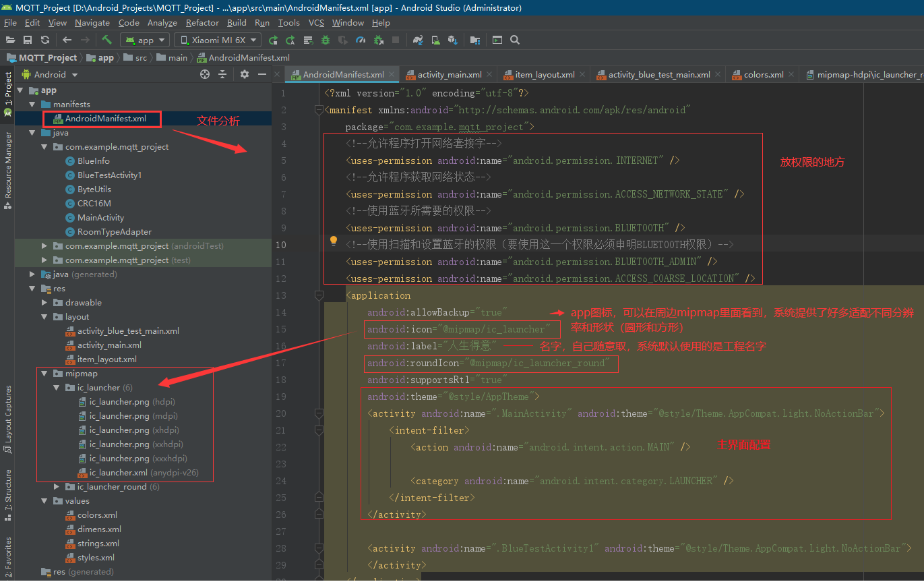The image size is (924, 582).
Task: Close the AndroidManifest.xml tab
Action: (392, 75)
